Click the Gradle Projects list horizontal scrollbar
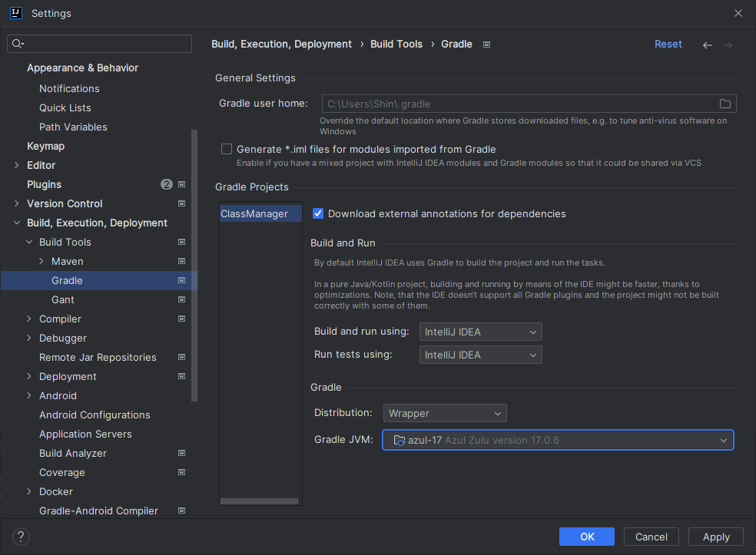The width and height of the screenshot is (756, 555). tap(259, 501)
